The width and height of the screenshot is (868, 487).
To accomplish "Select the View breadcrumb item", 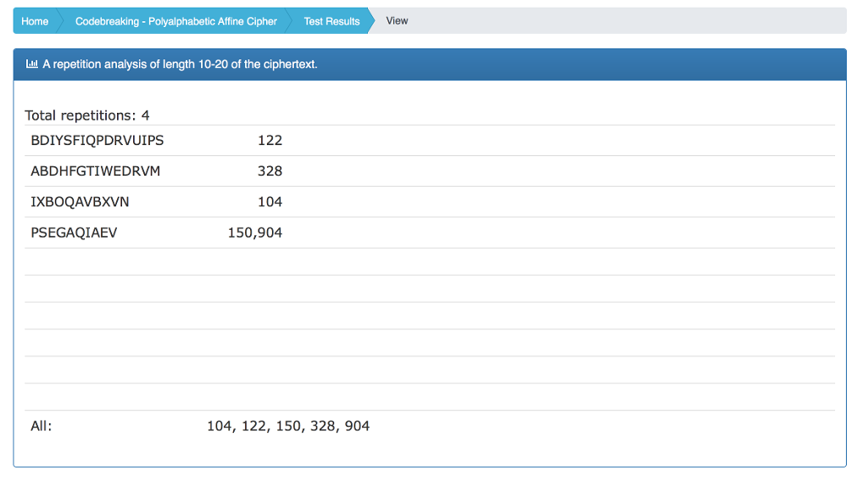I will click(x=397, y=21).
